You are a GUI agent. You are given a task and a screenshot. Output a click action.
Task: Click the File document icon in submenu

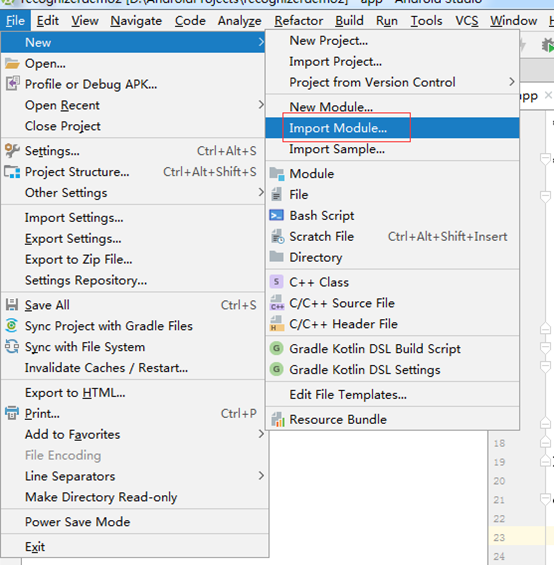click(x=276, y=195)
